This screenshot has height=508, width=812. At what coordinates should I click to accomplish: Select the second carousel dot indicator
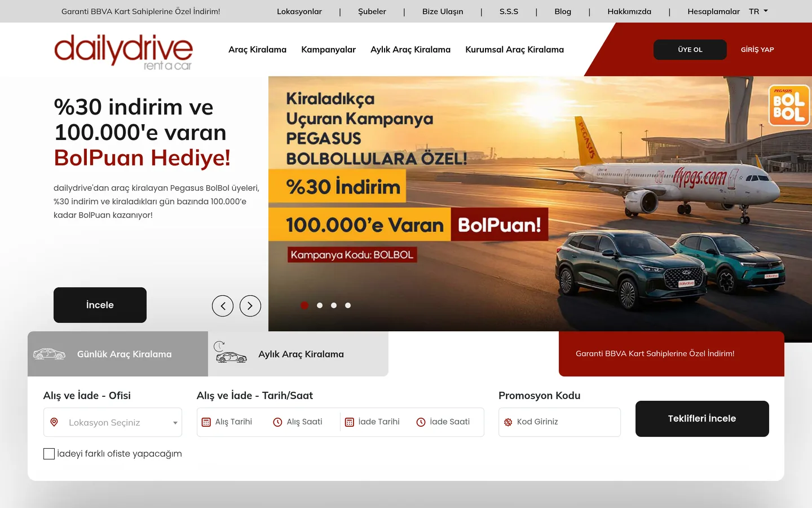[x=320, y=305]
